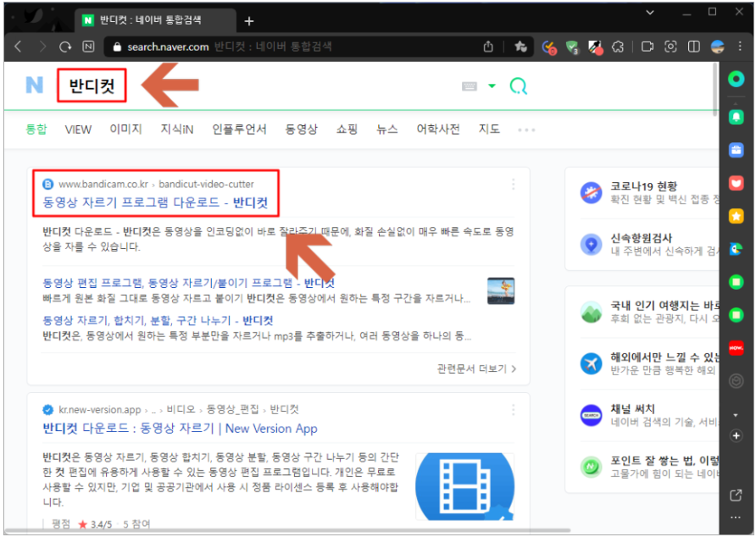Click the green search magnifier icon

tap(519, 86)
